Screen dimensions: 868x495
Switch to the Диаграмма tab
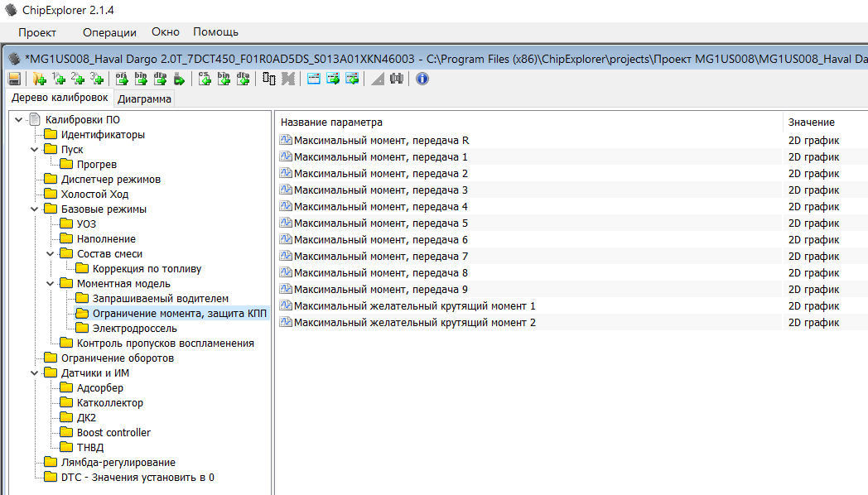pyautogui.click(x=144, y=99)
